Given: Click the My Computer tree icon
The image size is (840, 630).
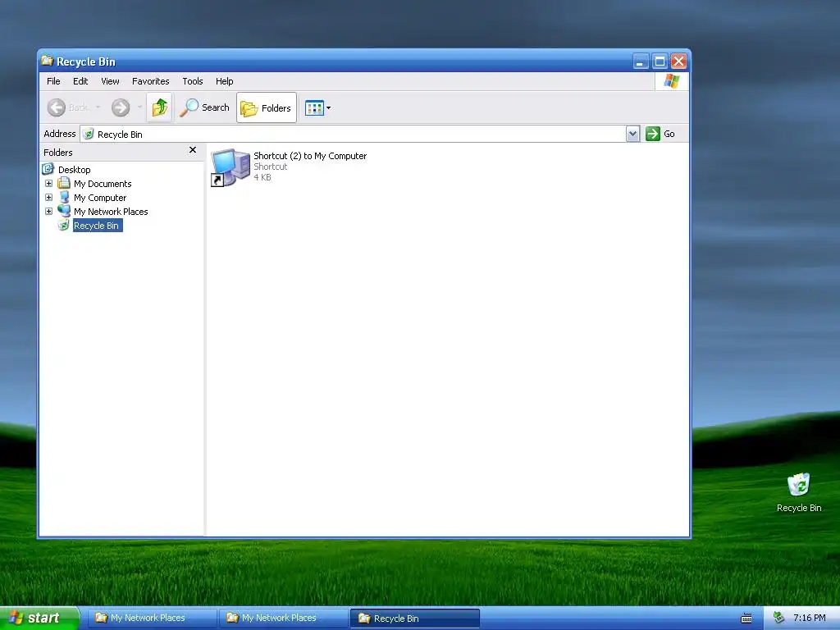Looking at the screenshot, I should point(64,197).
